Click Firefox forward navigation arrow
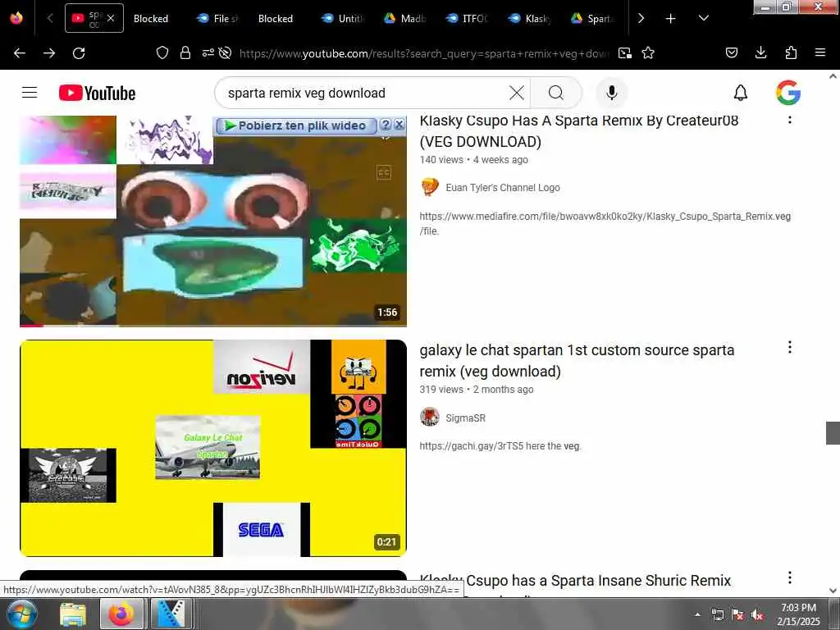 pos(49,53)
